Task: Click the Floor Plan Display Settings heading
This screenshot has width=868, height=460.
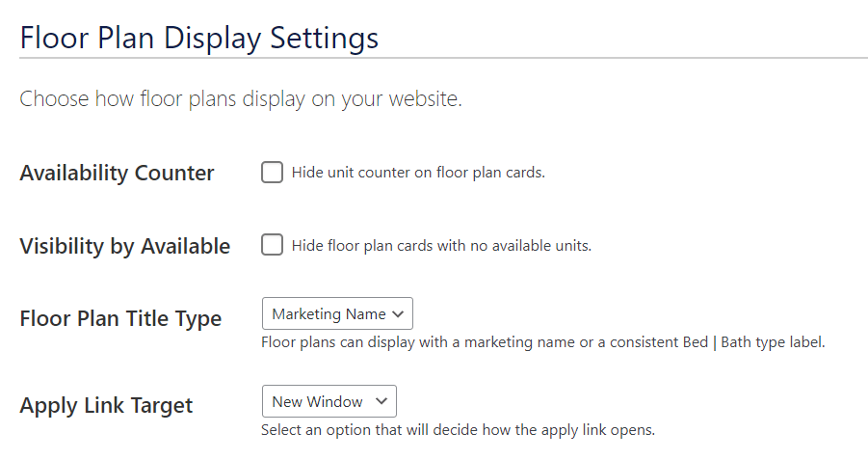Action: pos(199,39)
